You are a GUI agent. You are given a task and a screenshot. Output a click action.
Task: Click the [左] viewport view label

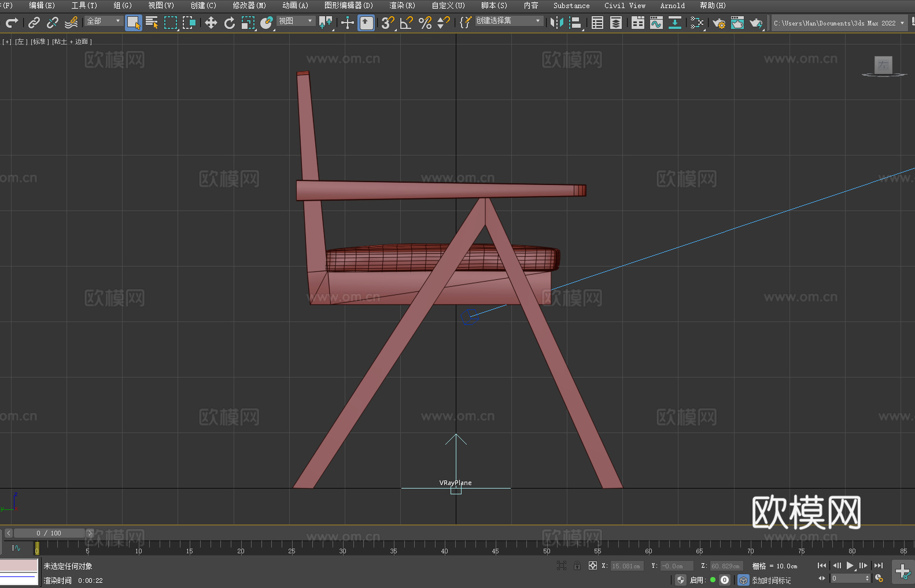point(21,42)
